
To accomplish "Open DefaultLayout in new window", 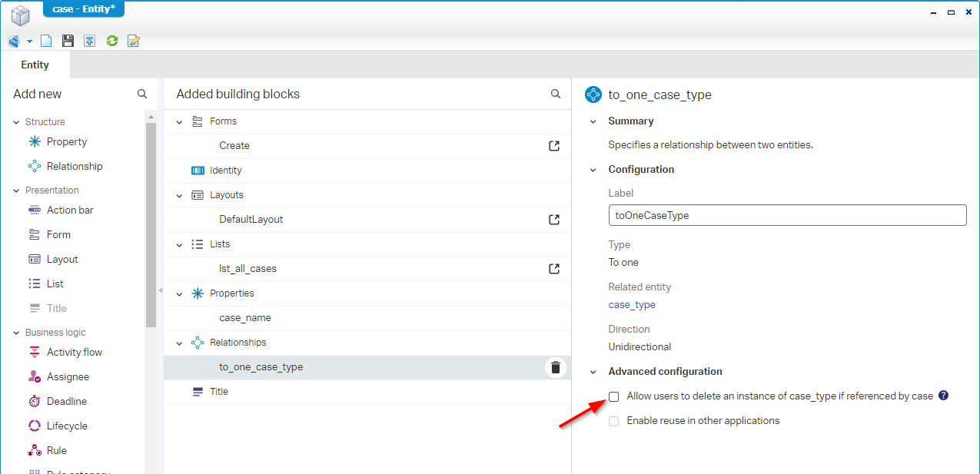I will [554, 220].
